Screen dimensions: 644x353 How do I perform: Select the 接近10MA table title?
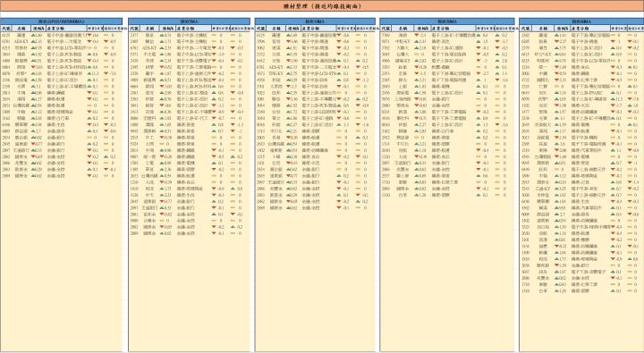pos(315,21)
